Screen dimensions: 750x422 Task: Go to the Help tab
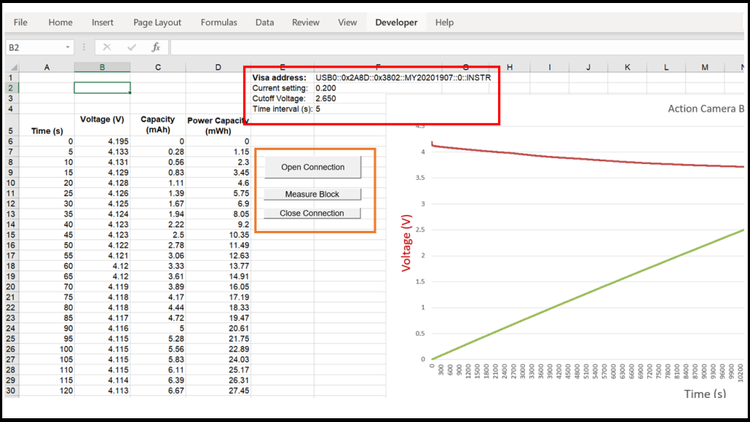(444, 22)
